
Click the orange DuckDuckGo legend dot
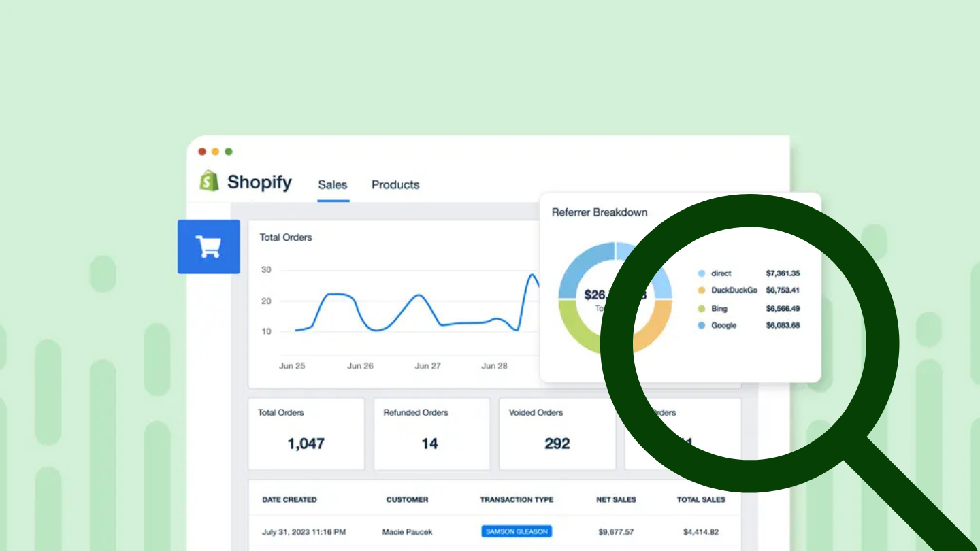700,290
